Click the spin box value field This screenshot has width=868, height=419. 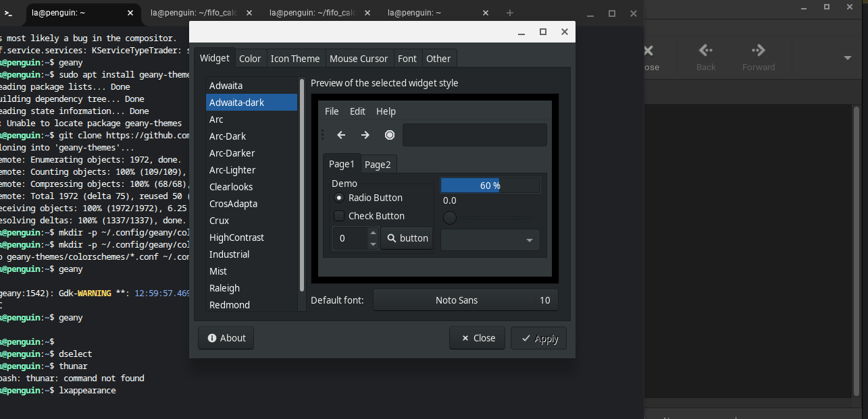[x=350, y=238]
